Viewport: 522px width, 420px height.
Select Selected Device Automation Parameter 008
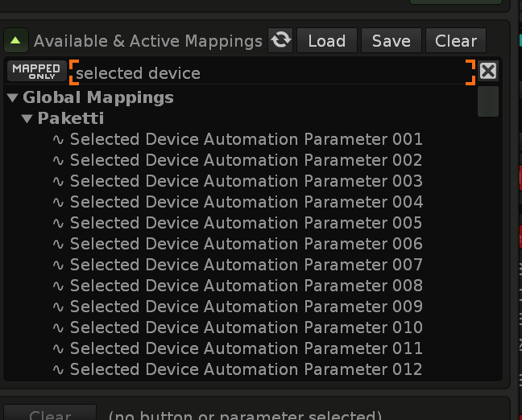tap(246, 286)
